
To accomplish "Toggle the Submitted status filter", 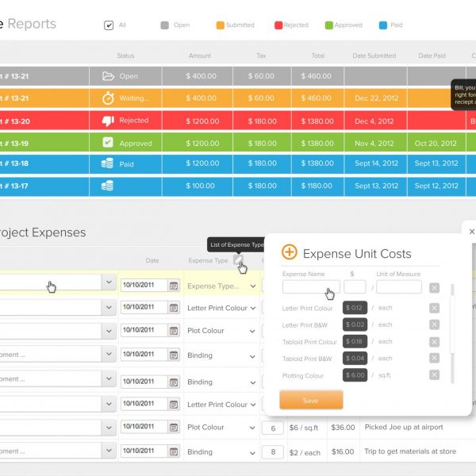I will tap(221, 25).
